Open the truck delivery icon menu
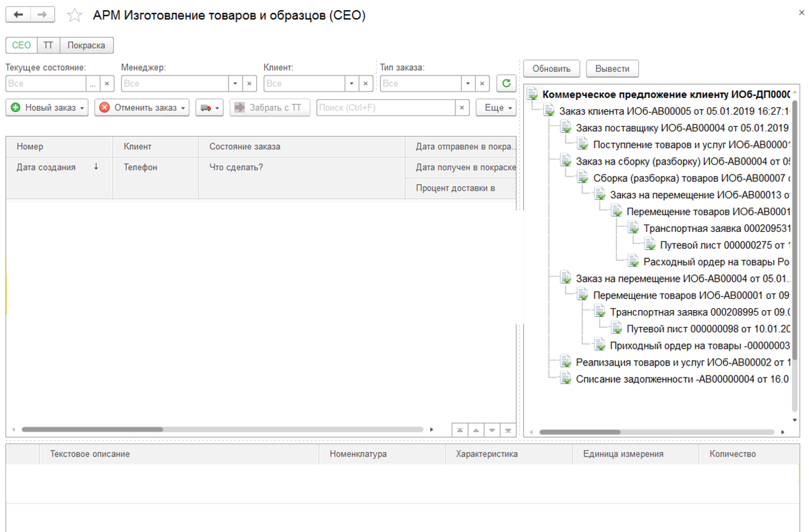The height and width of the screenshot is (532, 809). tap(210, 108)
